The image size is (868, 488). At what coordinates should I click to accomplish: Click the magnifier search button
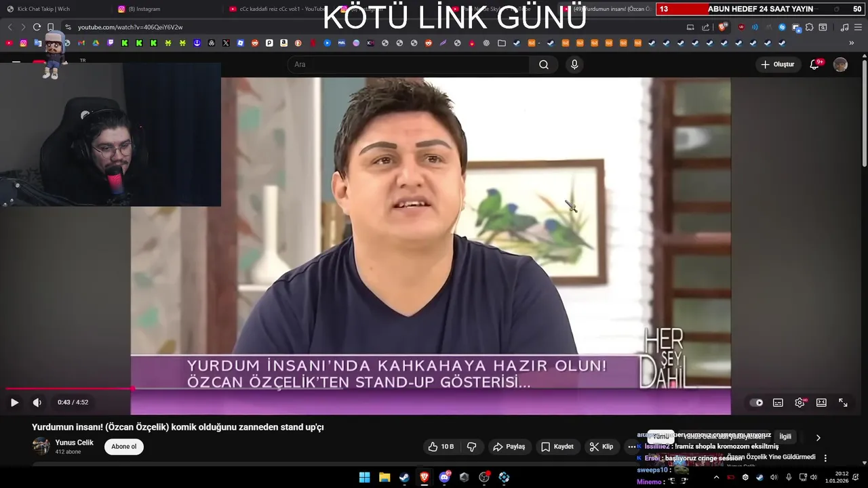544,64
